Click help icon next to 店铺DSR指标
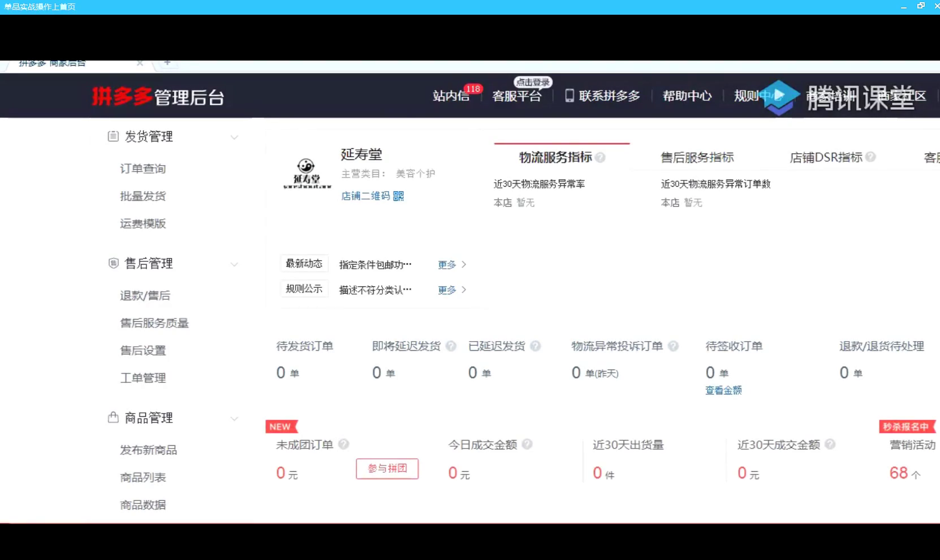The height and width of the screenshot is (560, 940). (x=870, y=157)
